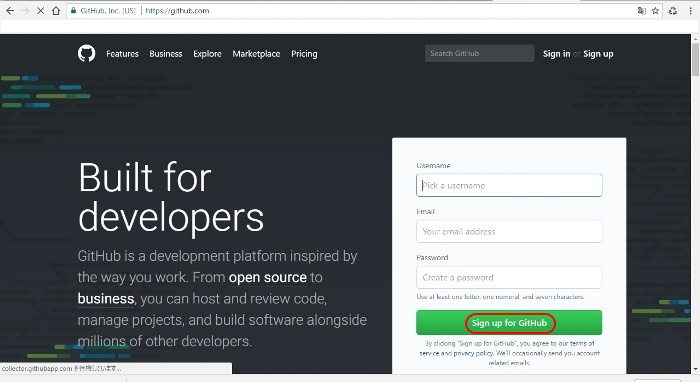Click the GitHub, Inc. [US] certificate label
This screenshot has height=382, width=700.
[x=108, y=11]
